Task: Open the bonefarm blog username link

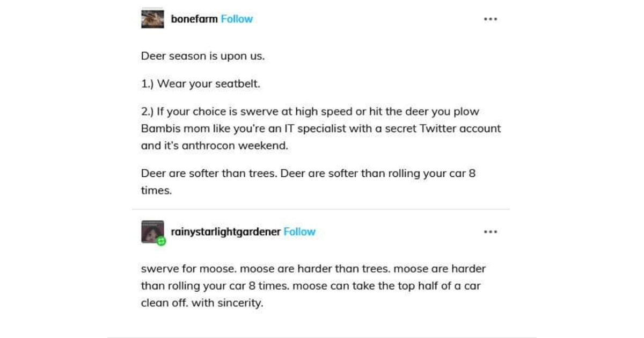Action: click(194, 19)
